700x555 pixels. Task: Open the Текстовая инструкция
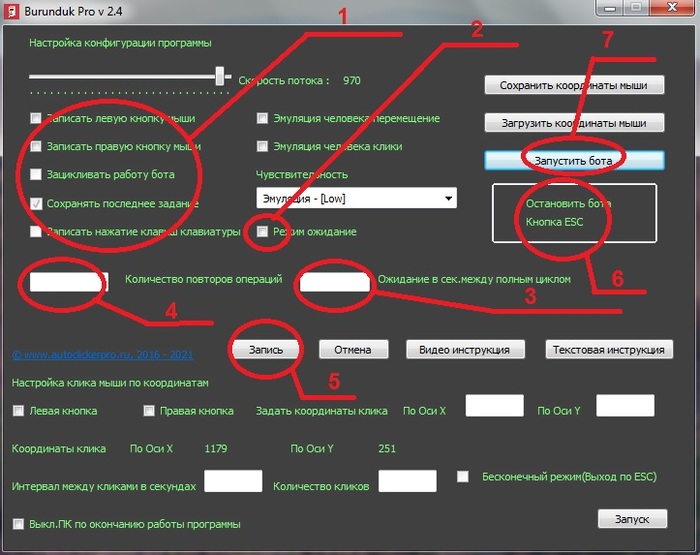609,350
